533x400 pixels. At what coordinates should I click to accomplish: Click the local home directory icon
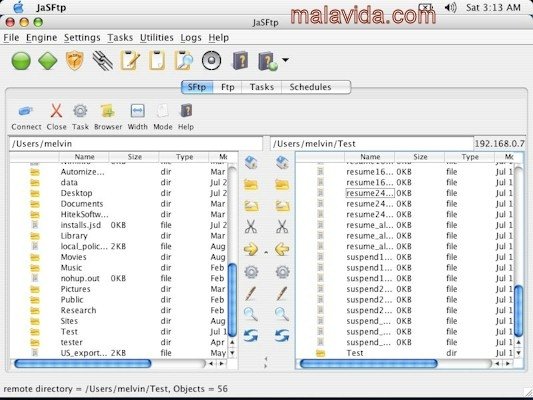tap(251, 162)
